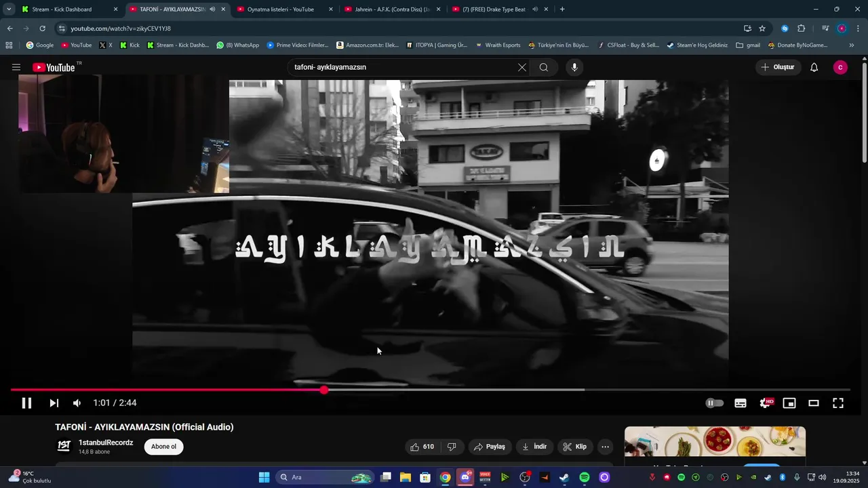Open player settings gear menu
Screen dimensions: 868x488
coord(766,403)
